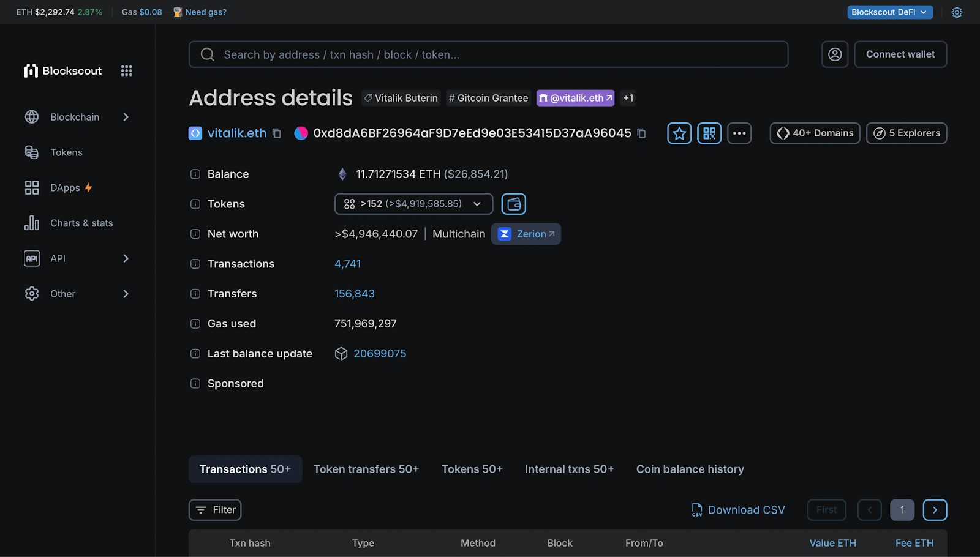
Task: Copy the vitalik.eth domain name
Action: pyautogui.click(x=277, y=133)
